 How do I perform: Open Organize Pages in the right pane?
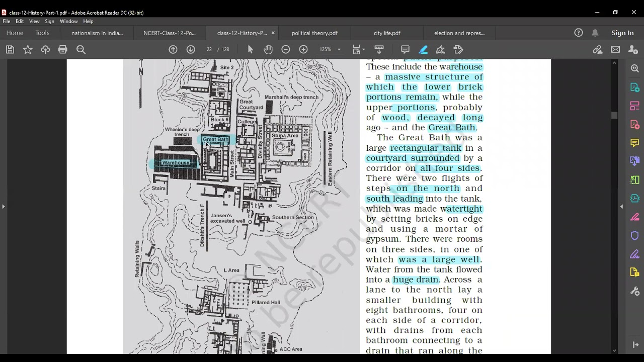coord(635,179)
